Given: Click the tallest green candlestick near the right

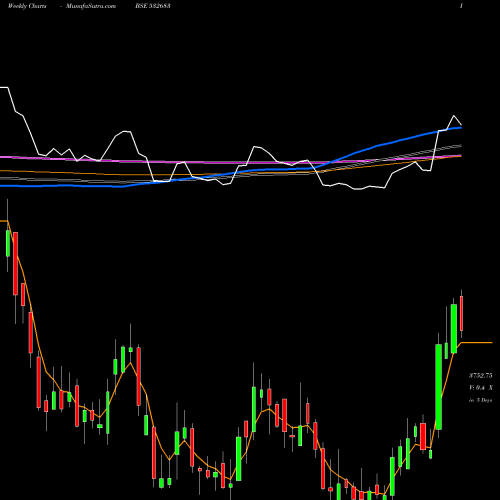Looking at the screenshot, I should 439,387.
